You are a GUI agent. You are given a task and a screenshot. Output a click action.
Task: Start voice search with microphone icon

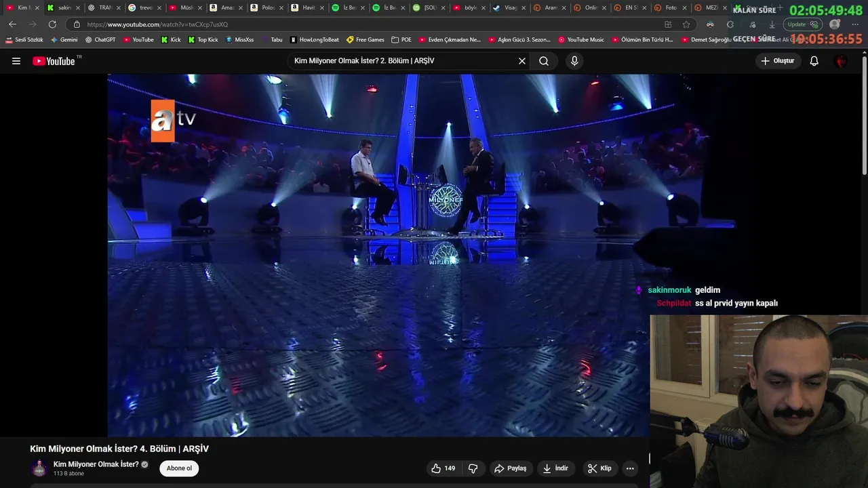574,61
